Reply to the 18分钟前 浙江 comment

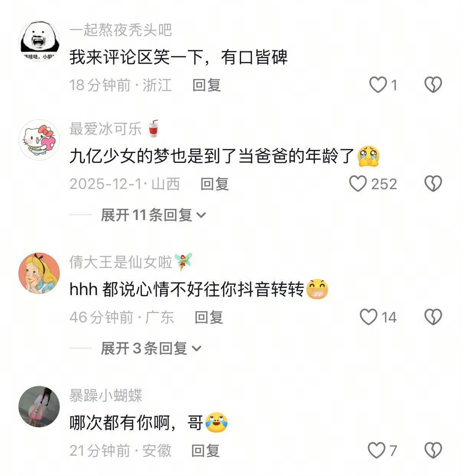point(206,85)
